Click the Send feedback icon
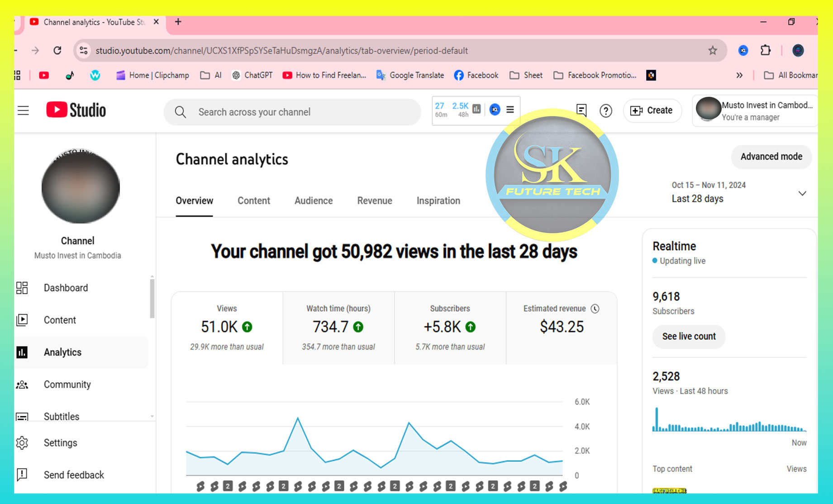The image size is (833, 504). click(x=22, y=475)
